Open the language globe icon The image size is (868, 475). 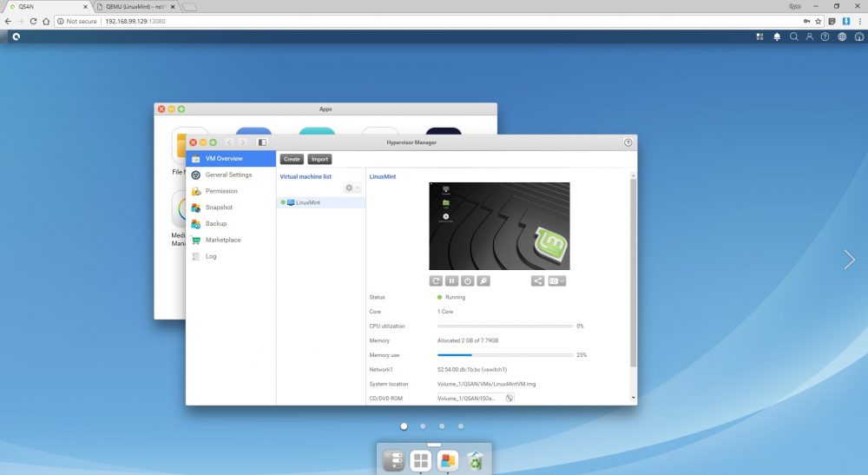point(842,36)
